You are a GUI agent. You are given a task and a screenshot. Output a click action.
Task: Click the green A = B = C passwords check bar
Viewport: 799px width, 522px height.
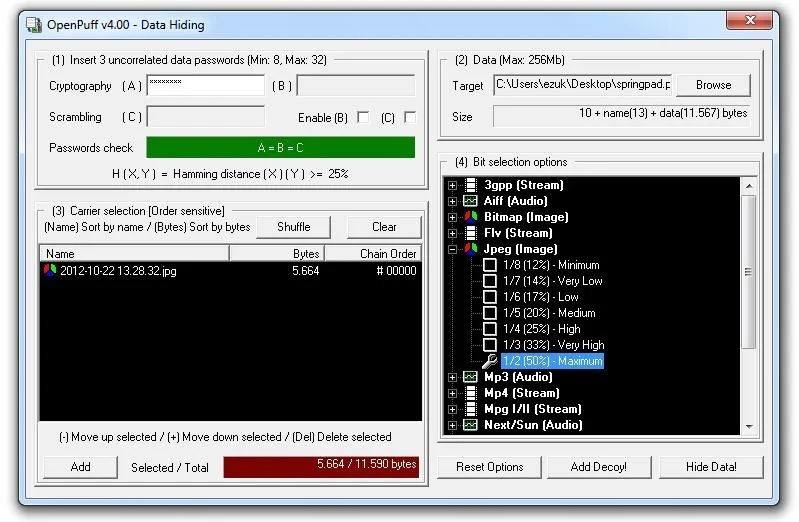280,148
